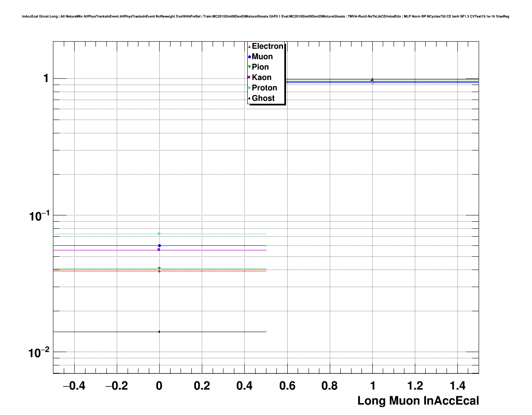Click the x-axis label 0.4
The height and width of the screenshot is (415, 532).
click(244, 386)
